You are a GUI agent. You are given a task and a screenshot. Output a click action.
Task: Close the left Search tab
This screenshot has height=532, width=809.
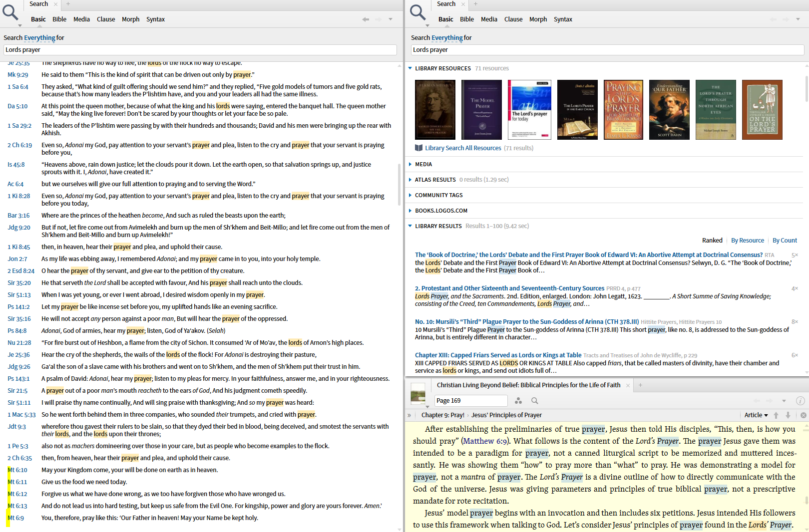click(x=56, y=4)
